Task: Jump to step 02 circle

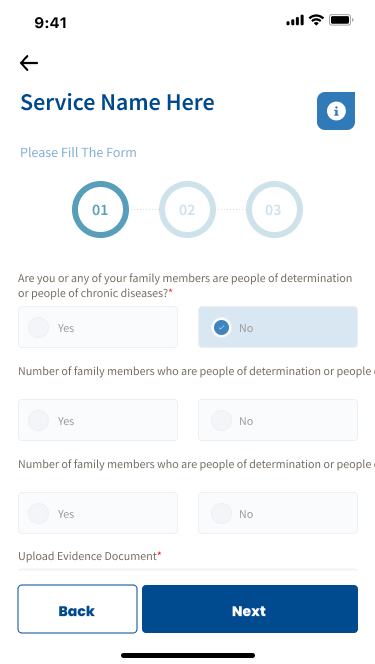Action: [x=187, y=209]
